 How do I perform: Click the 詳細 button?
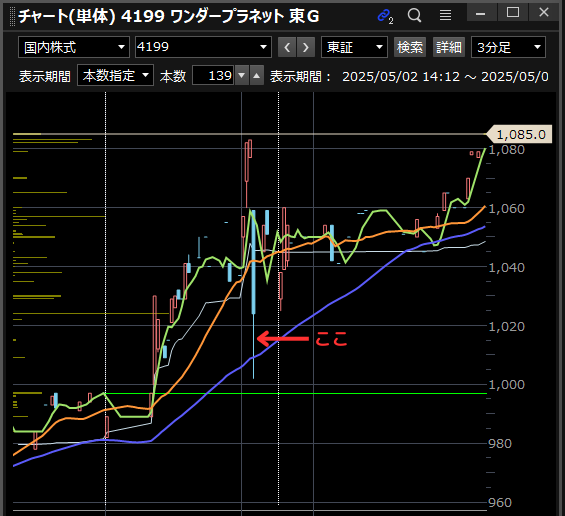[449, 47]
